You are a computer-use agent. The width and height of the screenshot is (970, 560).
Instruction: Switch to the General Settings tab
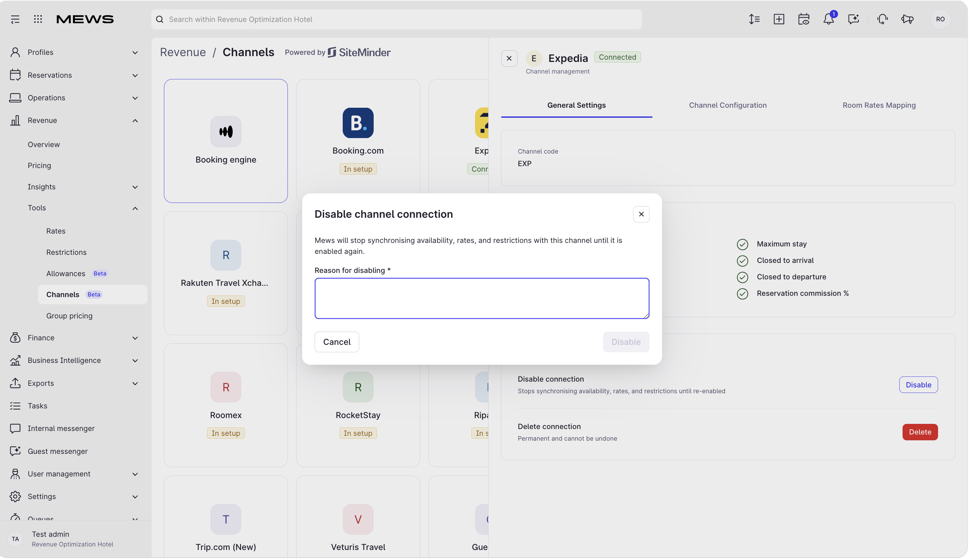click(x=576, y=105)
